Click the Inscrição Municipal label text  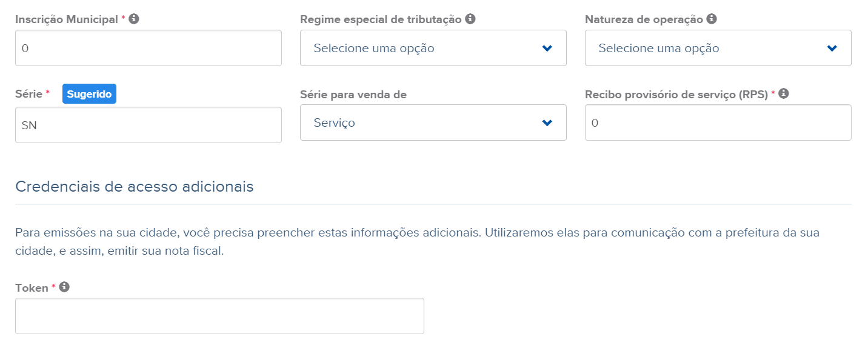point(67,19)
